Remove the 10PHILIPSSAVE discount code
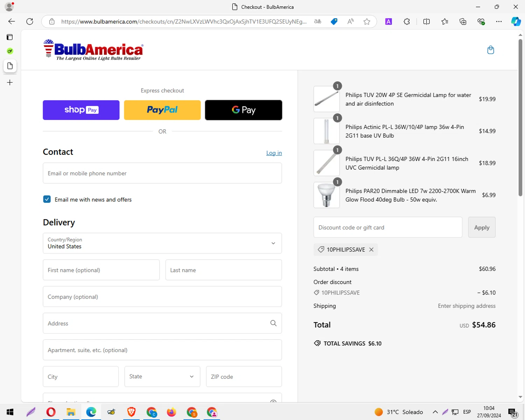Screen dimensions: 525x420 [x=371, y=250]
